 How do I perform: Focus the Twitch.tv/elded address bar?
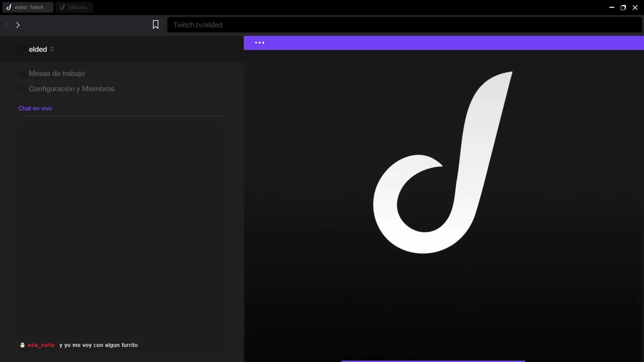coord(405,25)
